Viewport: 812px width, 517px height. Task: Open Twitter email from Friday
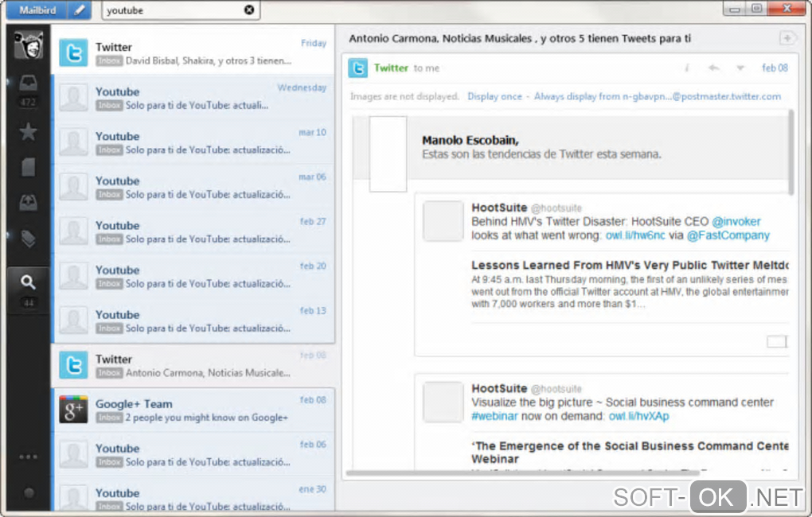(193, 52)
